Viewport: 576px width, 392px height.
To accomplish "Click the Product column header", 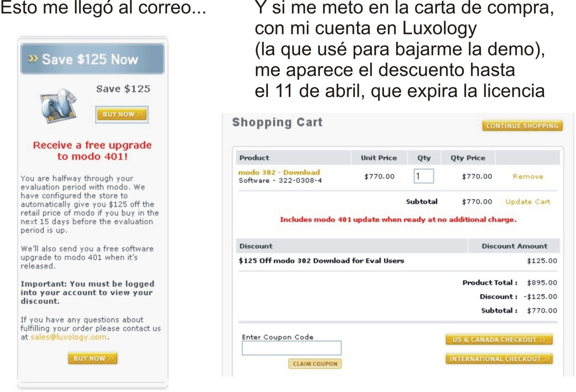I will pos(255,158).
